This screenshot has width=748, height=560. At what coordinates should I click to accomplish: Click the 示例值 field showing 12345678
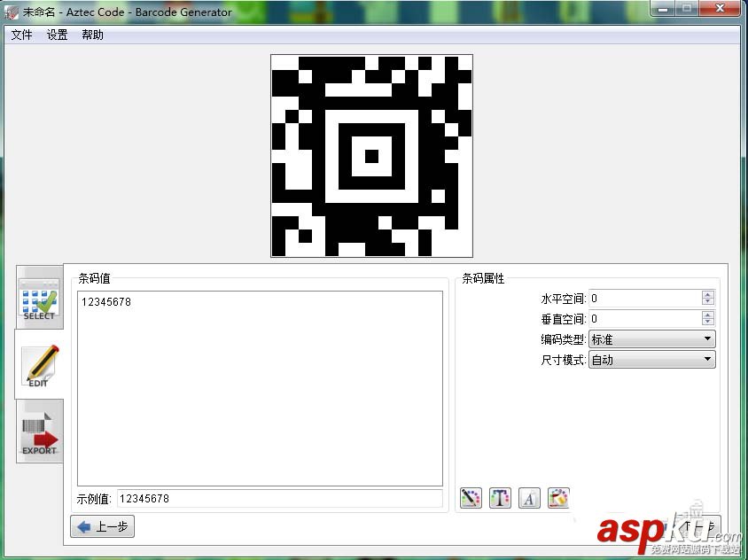280,499
